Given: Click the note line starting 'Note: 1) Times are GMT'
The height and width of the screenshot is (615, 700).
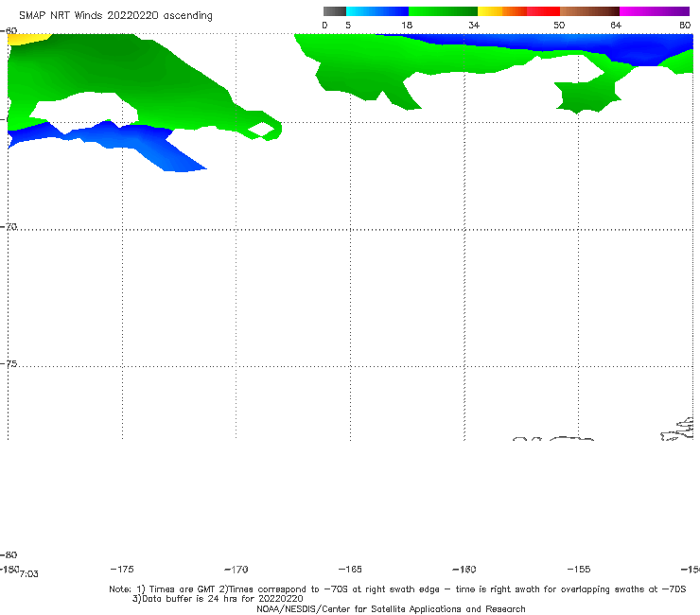Looking at the screenshot, I should [397, 589].
